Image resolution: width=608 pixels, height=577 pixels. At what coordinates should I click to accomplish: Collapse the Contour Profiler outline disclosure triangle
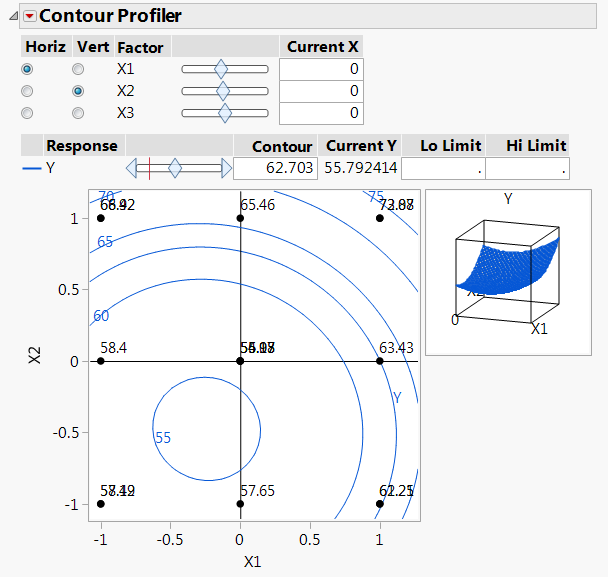point(12,16)
